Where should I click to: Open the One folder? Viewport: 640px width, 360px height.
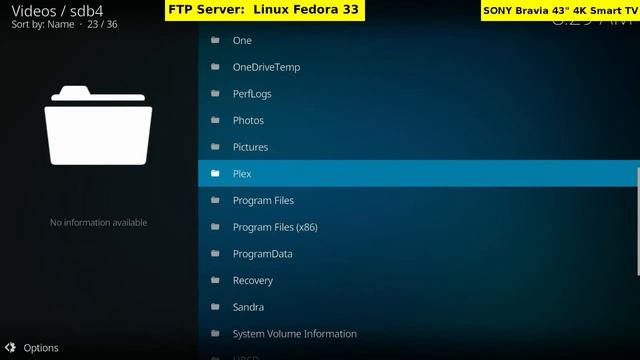[419, 40]
